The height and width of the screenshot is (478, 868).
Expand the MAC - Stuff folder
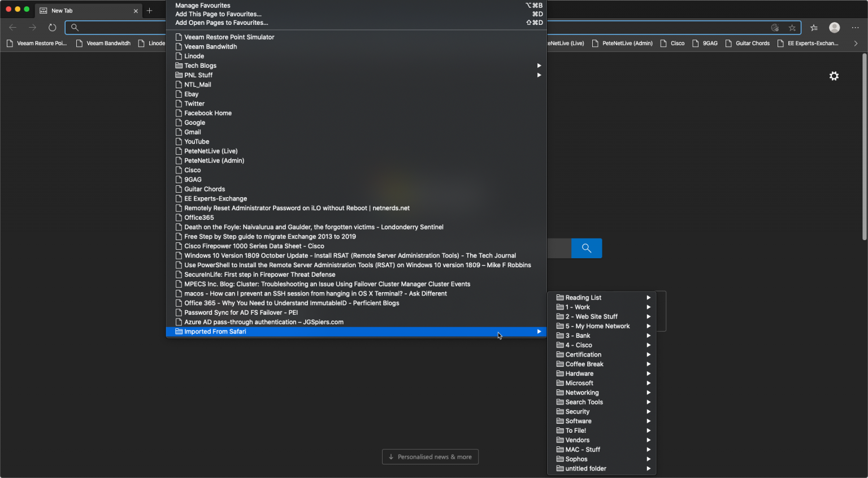[x=602, y=450]
